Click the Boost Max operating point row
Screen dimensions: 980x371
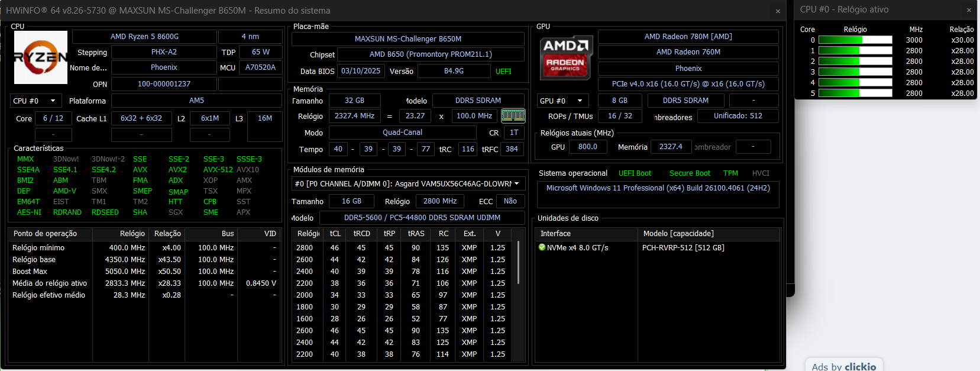(144, 272)
